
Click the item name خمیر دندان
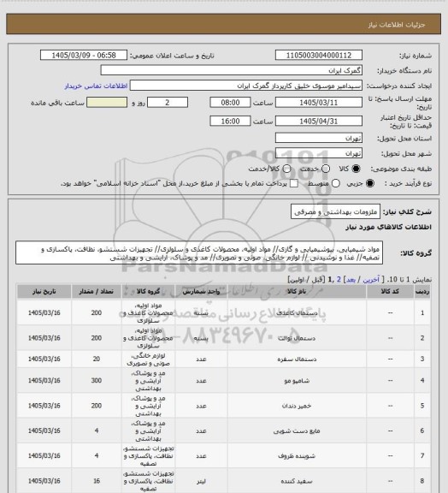pyautogui.click(x=297, y=406)
